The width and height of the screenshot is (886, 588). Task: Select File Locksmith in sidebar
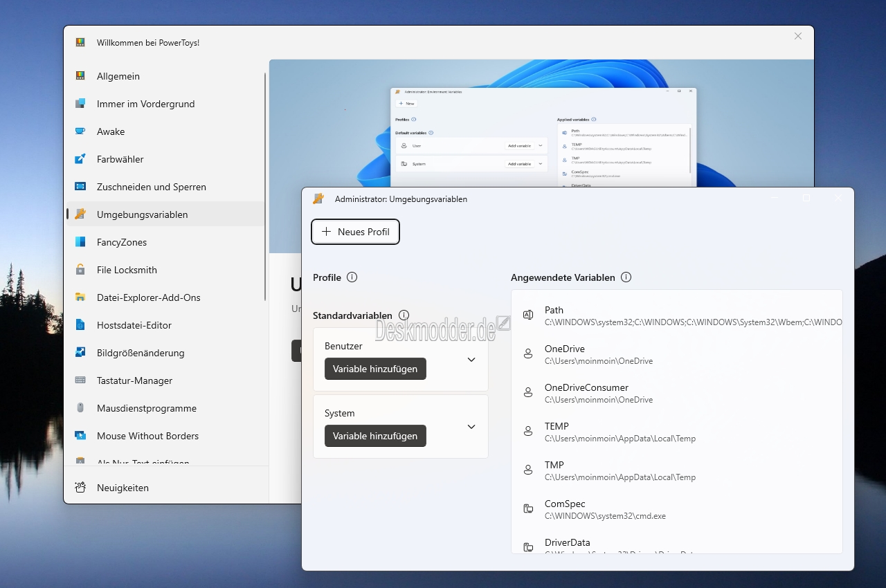[x=165, y=270]
